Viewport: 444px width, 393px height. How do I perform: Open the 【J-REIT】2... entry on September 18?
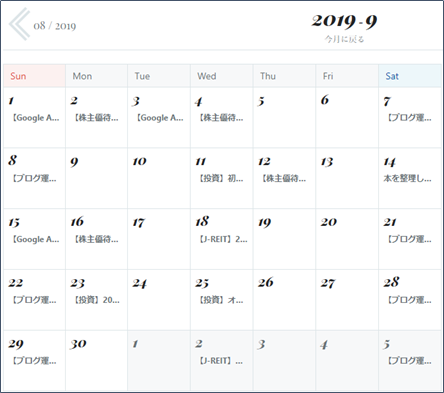coord(223,239)
